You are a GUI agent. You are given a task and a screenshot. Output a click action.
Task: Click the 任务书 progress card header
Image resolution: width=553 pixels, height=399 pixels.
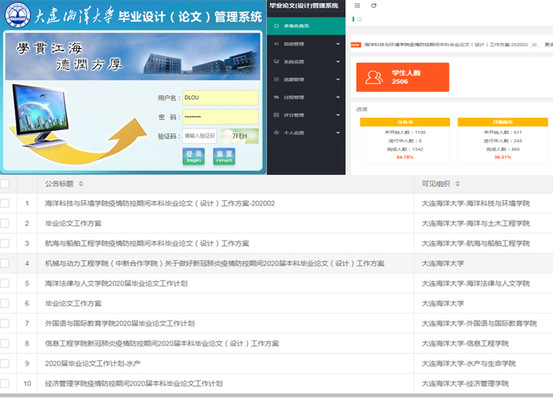click(x=405, y=122)
